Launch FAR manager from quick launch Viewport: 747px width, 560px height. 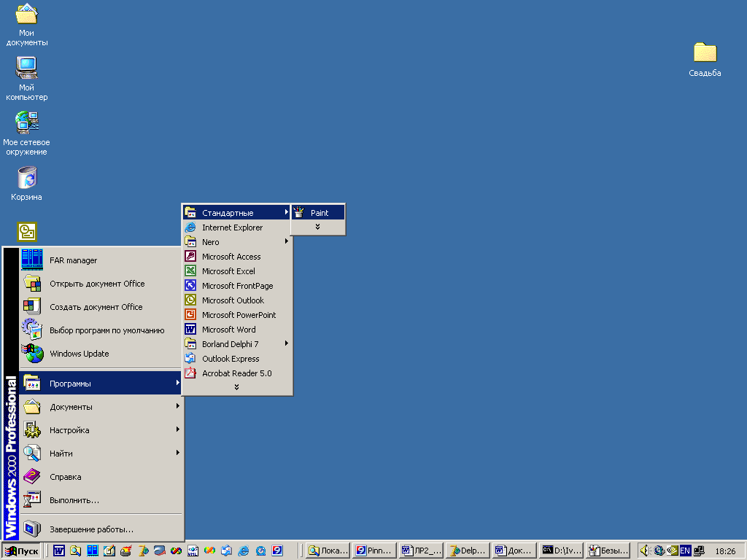coord(93,551)
